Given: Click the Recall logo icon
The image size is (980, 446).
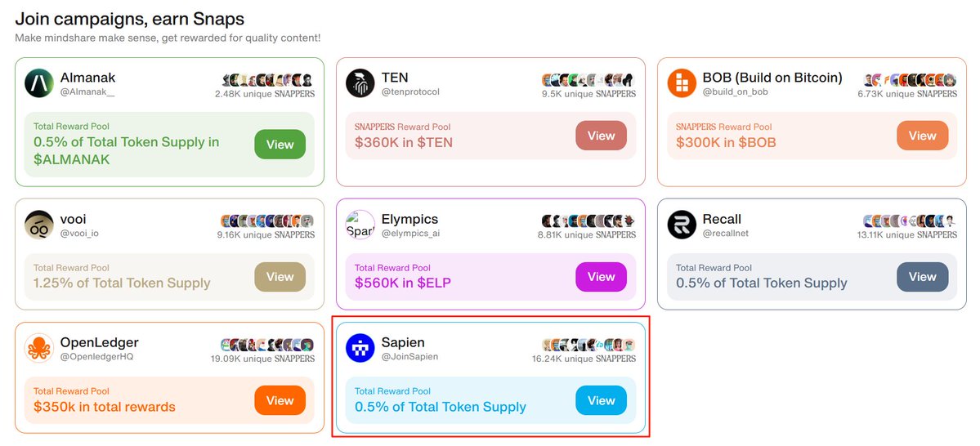Looking at the screenshot, I should point(682,225).
